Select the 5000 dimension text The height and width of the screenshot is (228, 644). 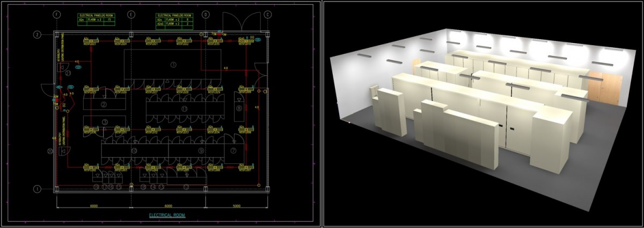coord(236,205)
